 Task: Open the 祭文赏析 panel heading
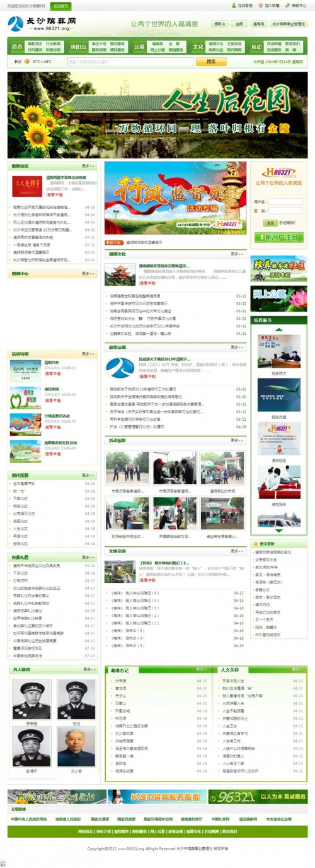coord(267,543)
